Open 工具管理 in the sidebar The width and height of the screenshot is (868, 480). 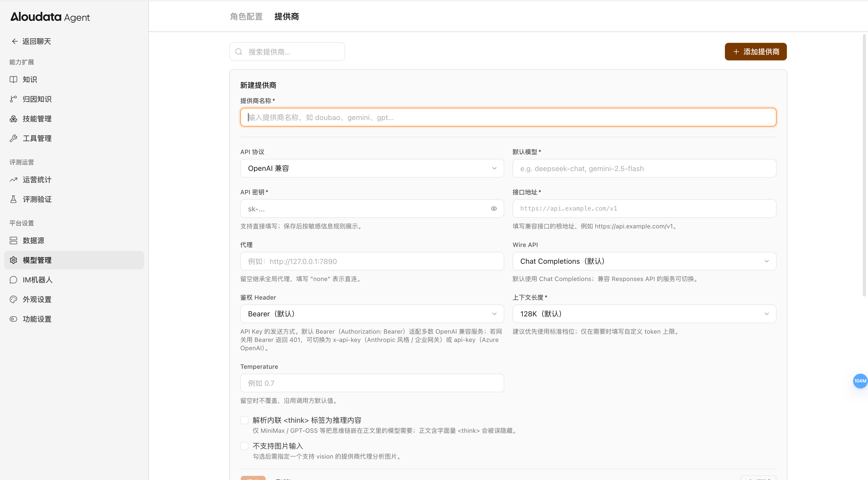74,138
